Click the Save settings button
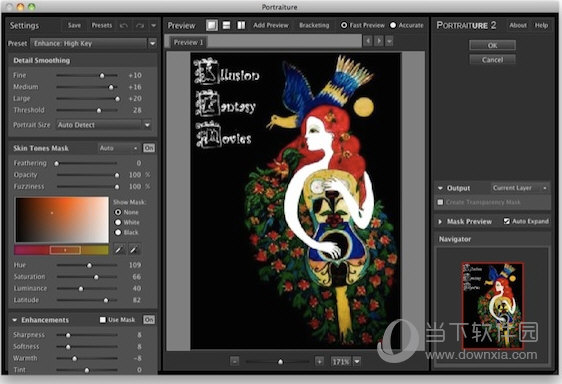Viewport: 562px width, 384px height. coord(74,25)
